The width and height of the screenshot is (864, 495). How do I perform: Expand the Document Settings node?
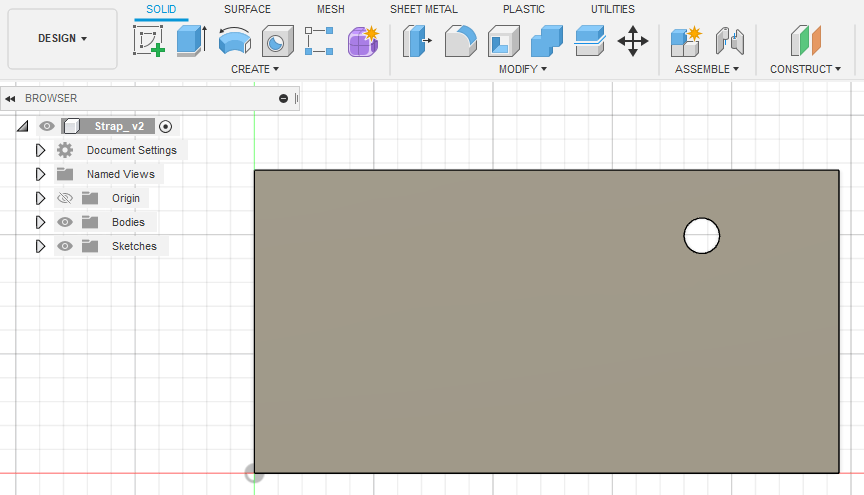pyautogui.click(x=40, y=150)
